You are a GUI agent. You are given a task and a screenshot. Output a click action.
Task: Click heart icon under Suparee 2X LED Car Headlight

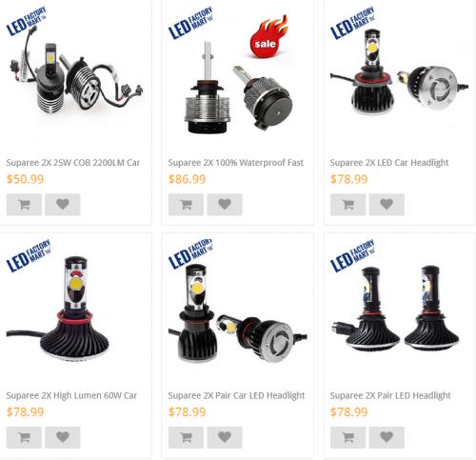(387, 205)
